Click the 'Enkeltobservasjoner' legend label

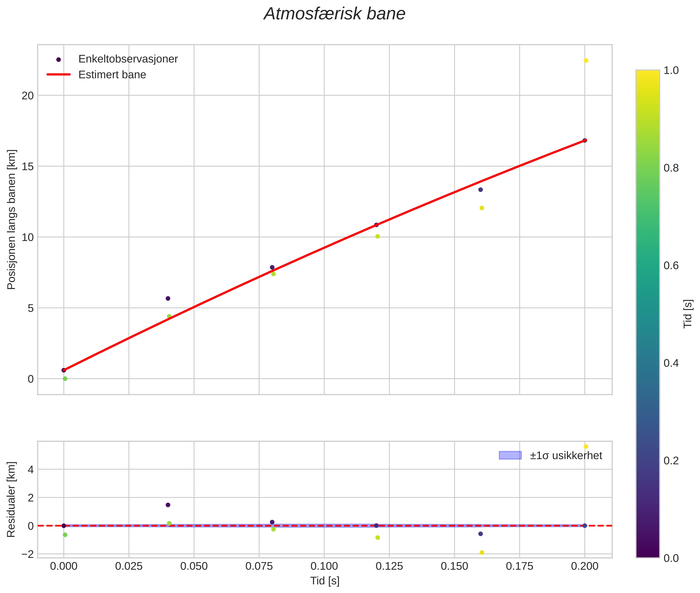pyautogui.click(x=128, y=59)
